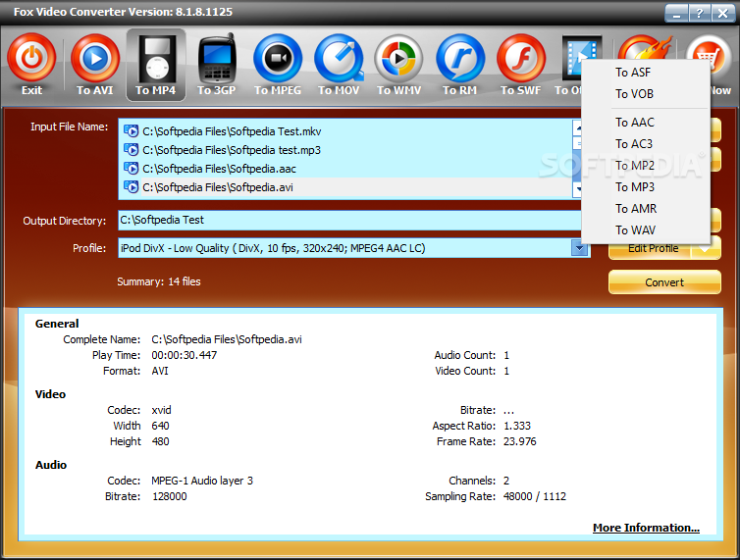Select the To AVI converter icon

95,59
